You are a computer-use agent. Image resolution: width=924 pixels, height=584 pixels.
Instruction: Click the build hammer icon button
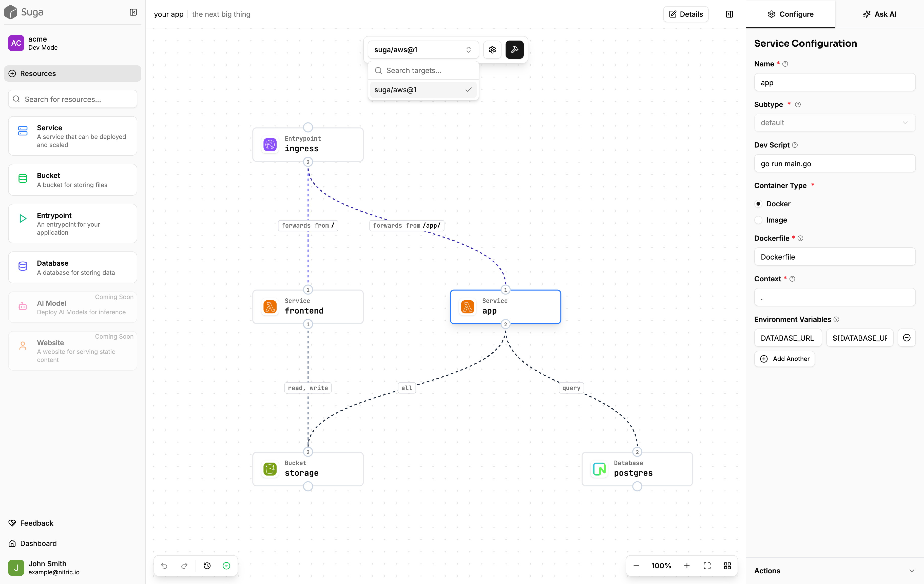(x=514, y=49)
